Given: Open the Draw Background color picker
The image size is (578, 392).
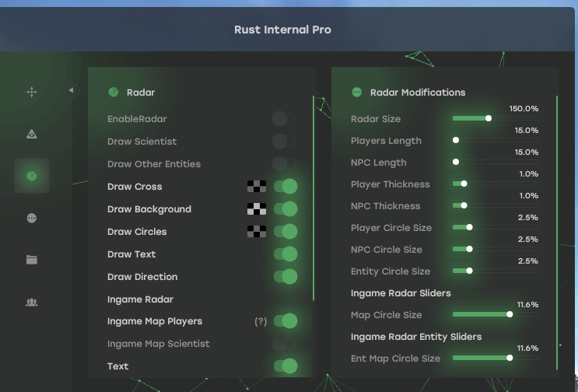Looking at the screenshot, I should [x=257, y=209].
